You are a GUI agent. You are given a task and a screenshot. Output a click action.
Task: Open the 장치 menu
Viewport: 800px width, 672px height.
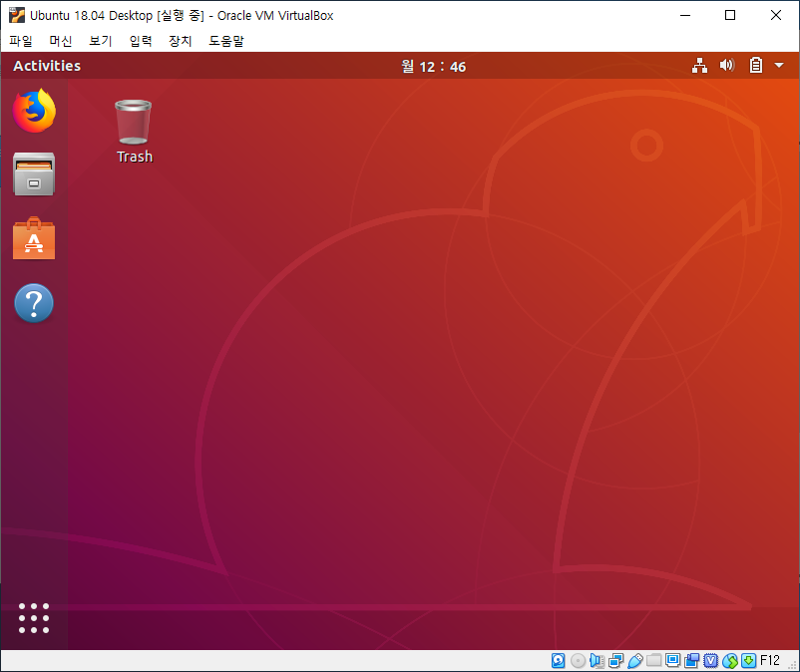181,41
